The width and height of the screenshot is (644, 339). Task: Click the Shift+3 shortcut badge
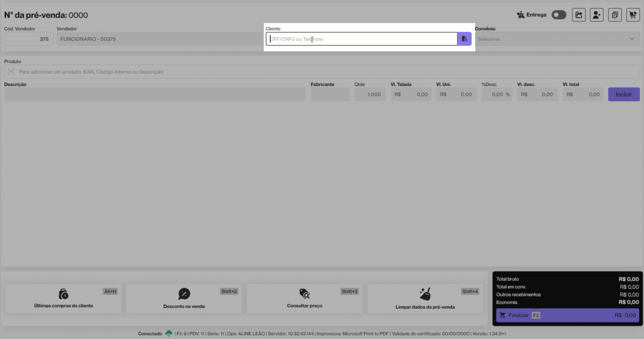350,291
